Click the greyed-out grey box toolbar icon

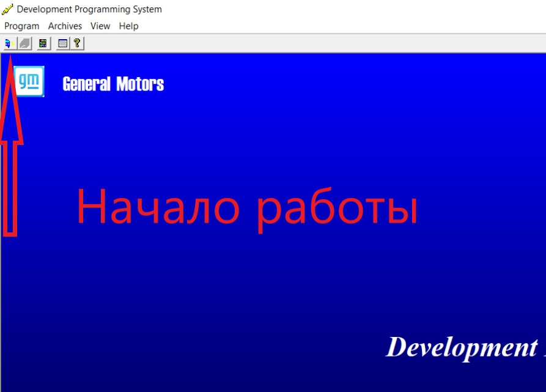(x=24, y=43)
